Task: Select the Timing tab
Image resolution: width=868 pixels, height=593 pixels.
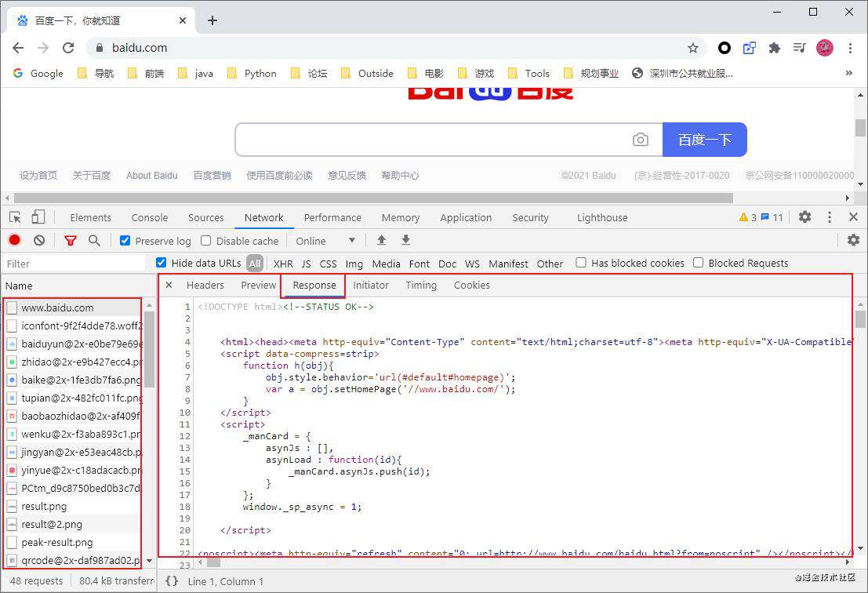Action: pyautogui.click(x=421, y=286)
